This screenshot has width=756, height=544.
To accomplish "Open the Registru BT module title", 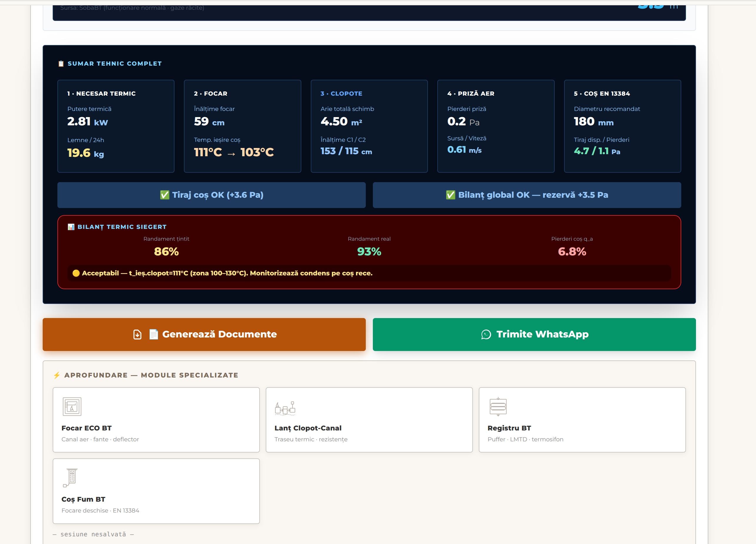I will [x=509, y=428].
